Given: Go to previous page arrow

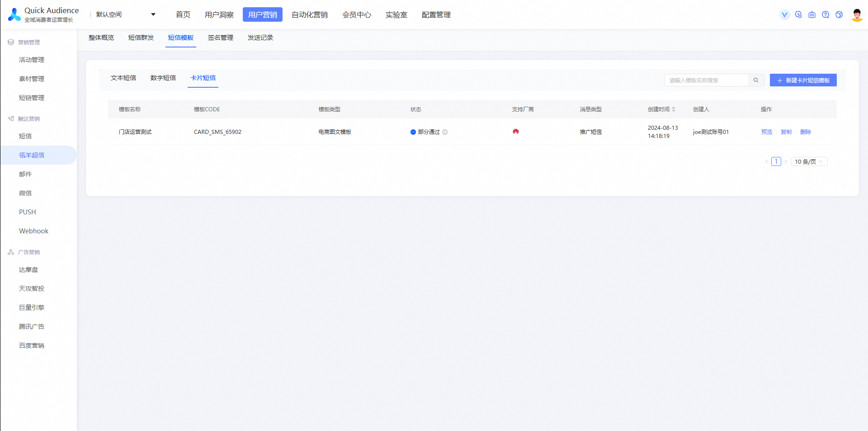Looking at the screenshot, I should (767, 161).
